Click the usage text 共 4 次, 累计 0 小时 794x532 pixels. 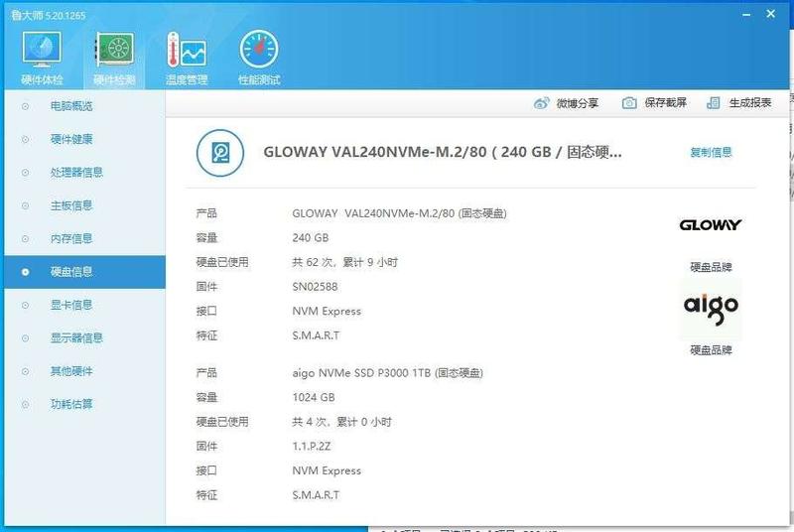341,422
